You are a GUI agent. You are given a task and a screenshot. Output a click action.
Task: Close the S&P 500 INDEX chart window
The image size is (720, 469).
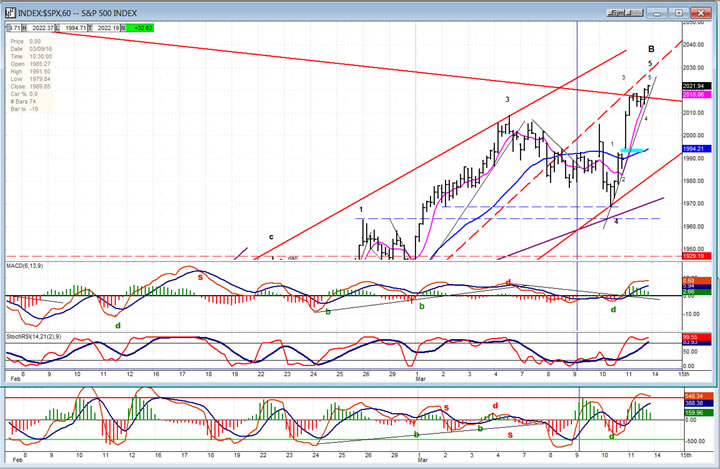(701, 13)
